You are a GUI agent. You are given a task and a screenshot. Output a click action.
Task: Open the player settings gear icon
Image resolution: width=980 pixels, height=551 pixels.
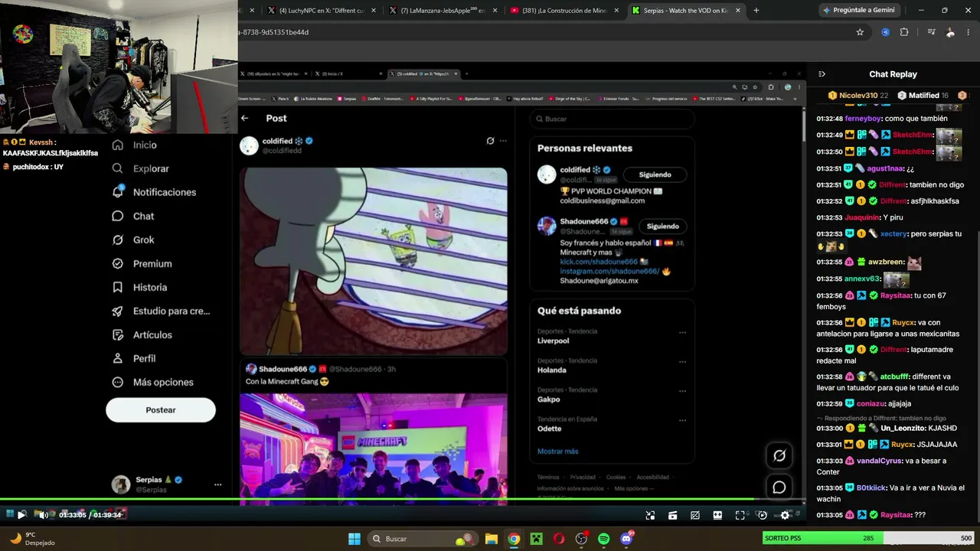(x=785, y=515)
